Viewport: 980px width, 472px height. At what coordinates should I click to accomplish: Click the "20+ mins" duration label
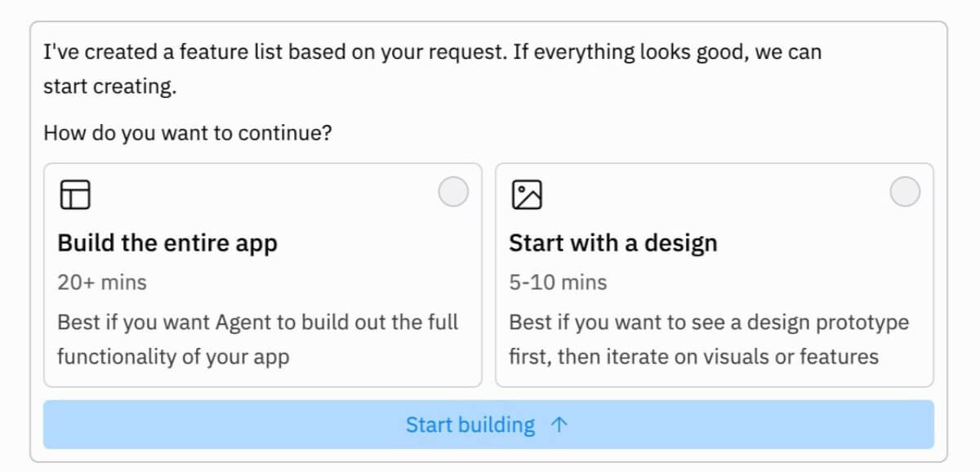(102, 283)
